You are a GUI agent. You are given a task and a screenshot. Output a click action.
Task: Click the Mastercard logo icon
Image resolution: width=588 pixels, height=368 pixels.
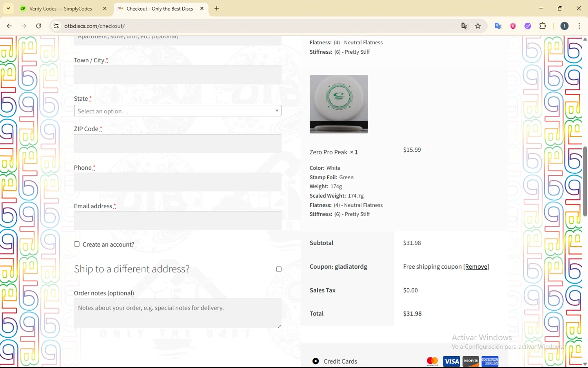click(x=432, y=361)
